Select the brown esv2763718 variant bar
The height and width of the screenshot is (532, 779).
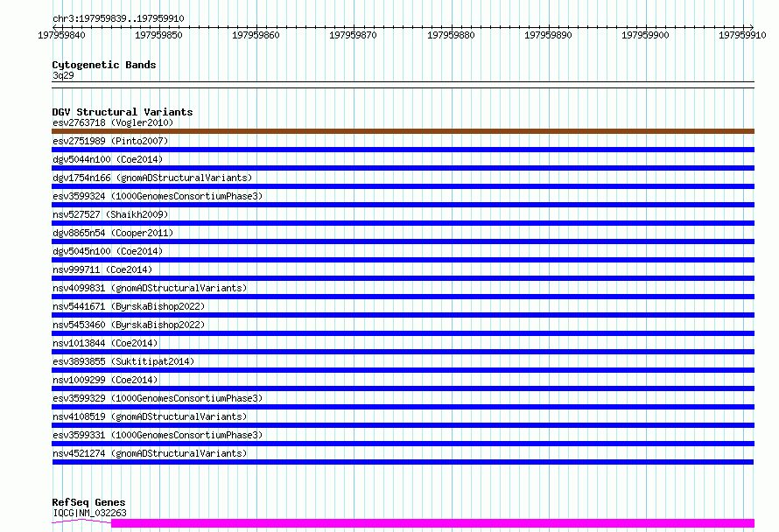point(403,131)
